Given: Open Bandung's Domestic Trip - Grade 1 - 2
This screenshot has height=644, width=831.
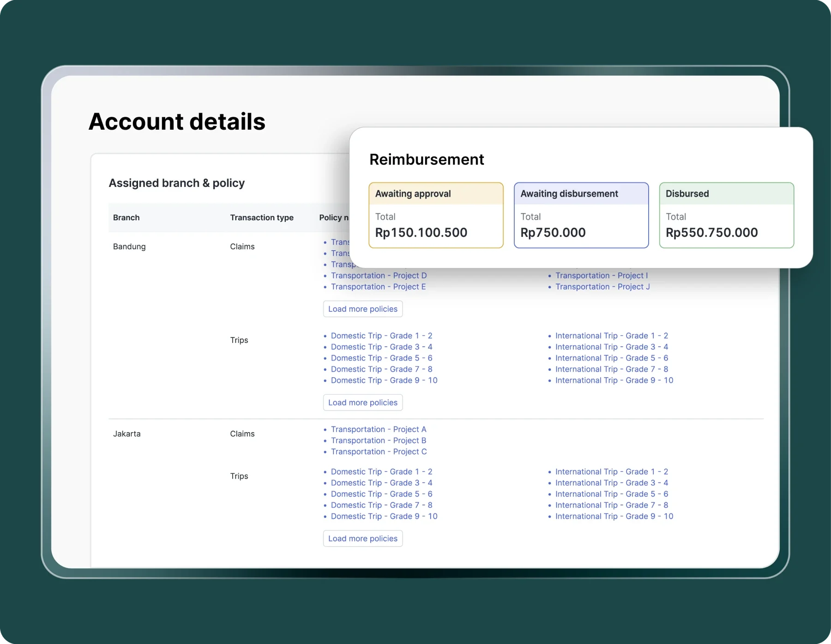Looking at the screenshot, I should pyautogui.click(x=381, y=336).
